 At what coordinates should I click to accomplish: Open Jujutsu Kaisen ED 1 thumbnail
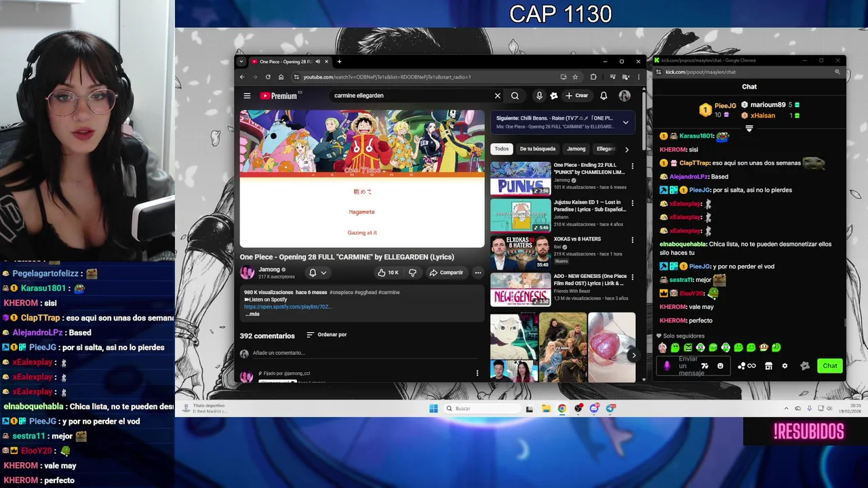(x=521, y=215)
